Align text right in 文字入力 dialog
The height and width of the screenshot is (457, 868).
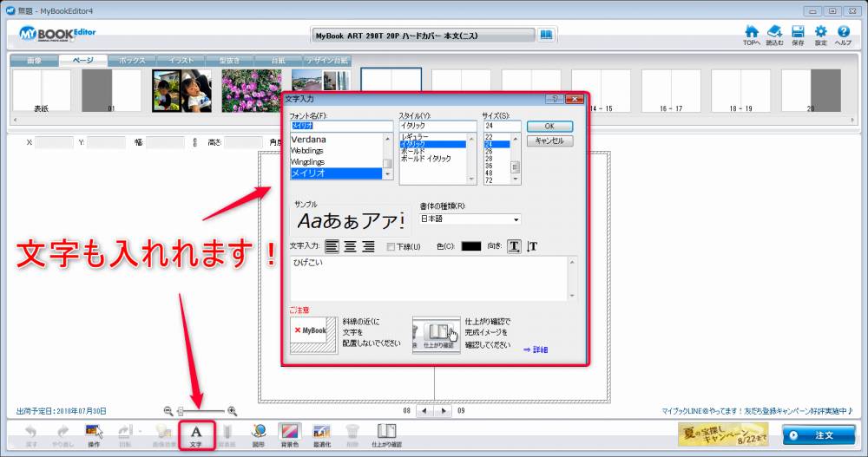tap(368, 246)
